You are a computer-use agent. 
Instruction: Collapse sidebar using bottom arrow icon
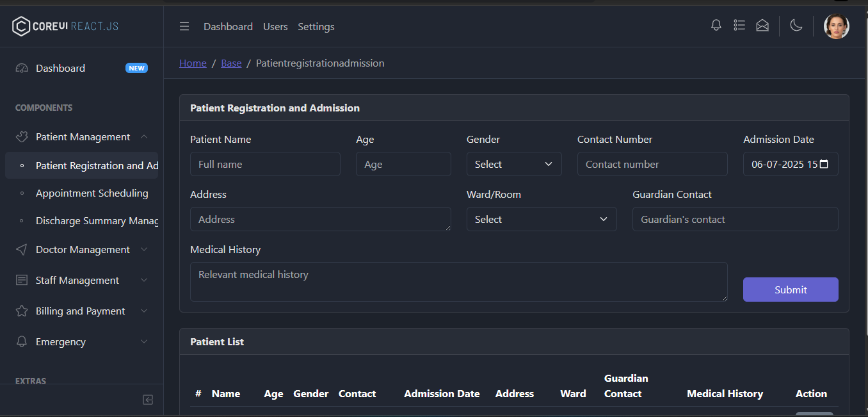(x=148, y=400)
